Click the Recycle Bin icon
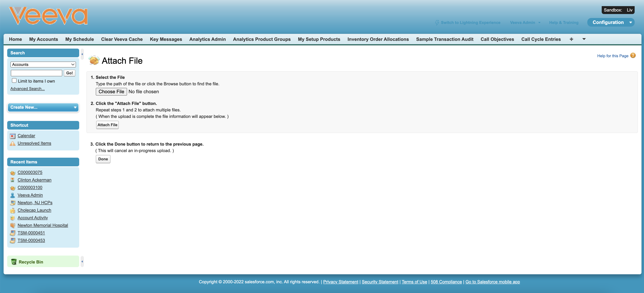644x293 pixels. pos(14,262)
